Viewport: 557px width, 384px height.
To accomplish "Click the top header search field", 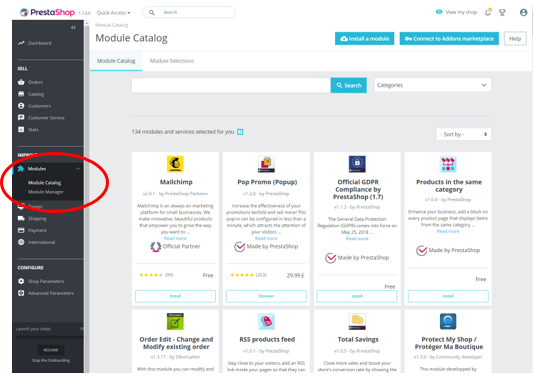I will point(189,12).
